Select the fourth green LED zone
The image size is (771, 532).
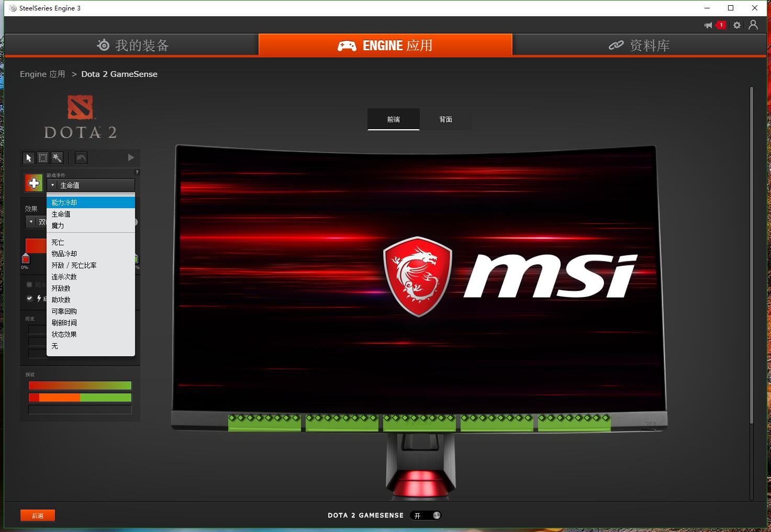(497, 423)
